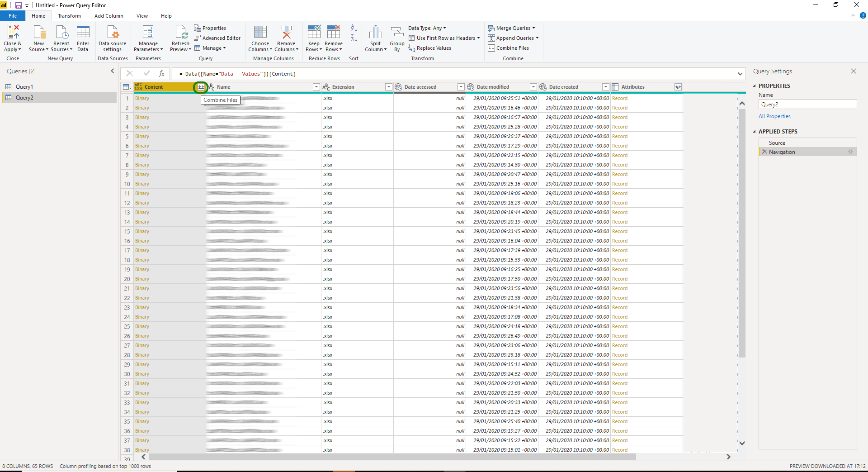Open the Help question mark icon

click(x=863, y=15)
